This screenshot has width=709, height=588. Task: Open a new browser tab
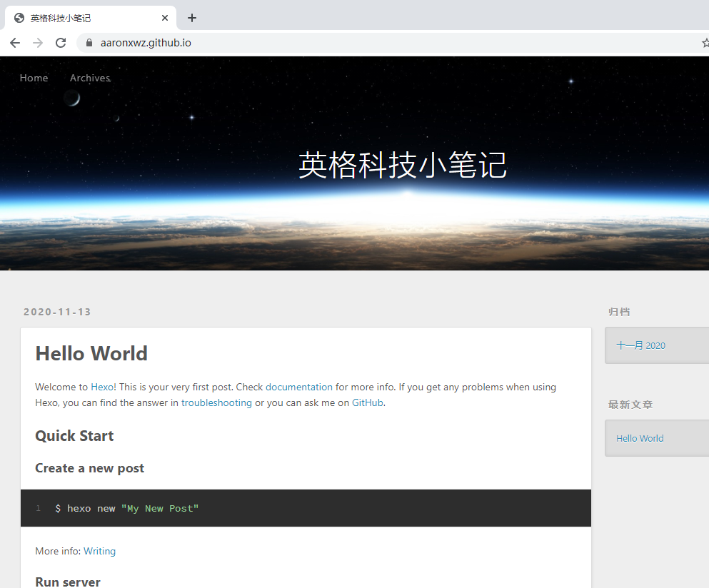tap(191, 18)
